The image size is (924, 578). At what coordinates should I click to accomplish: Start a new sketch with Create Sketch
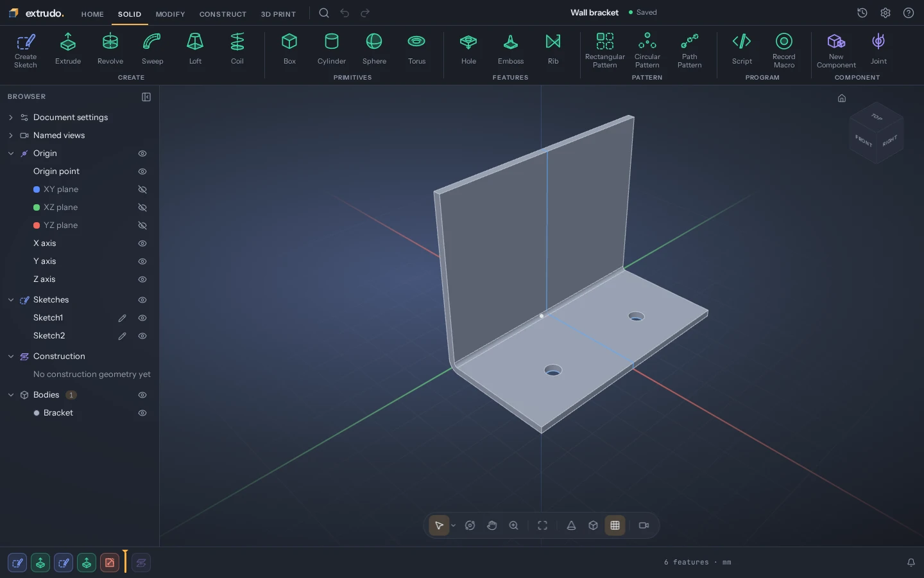[26, 51]
